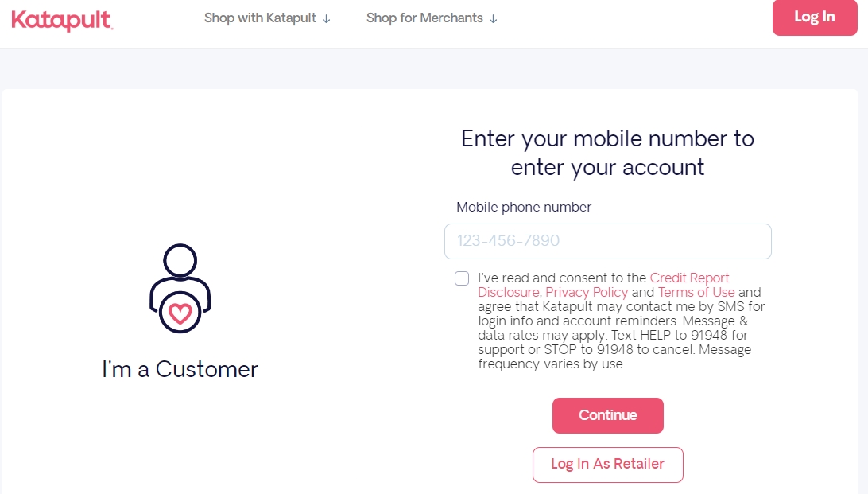Click the Log In button in header
868x494 pixels.
point(815,18)
